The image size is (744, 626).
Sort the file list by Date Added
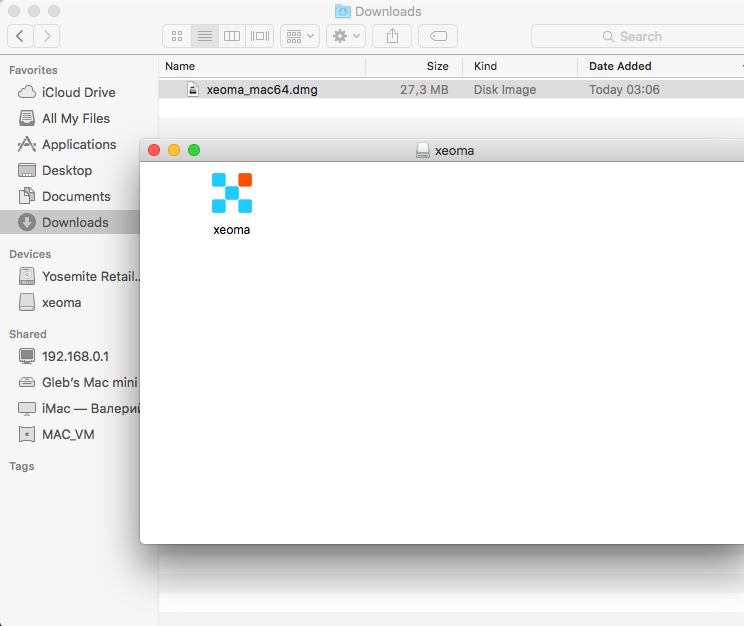tap(660, 66)
